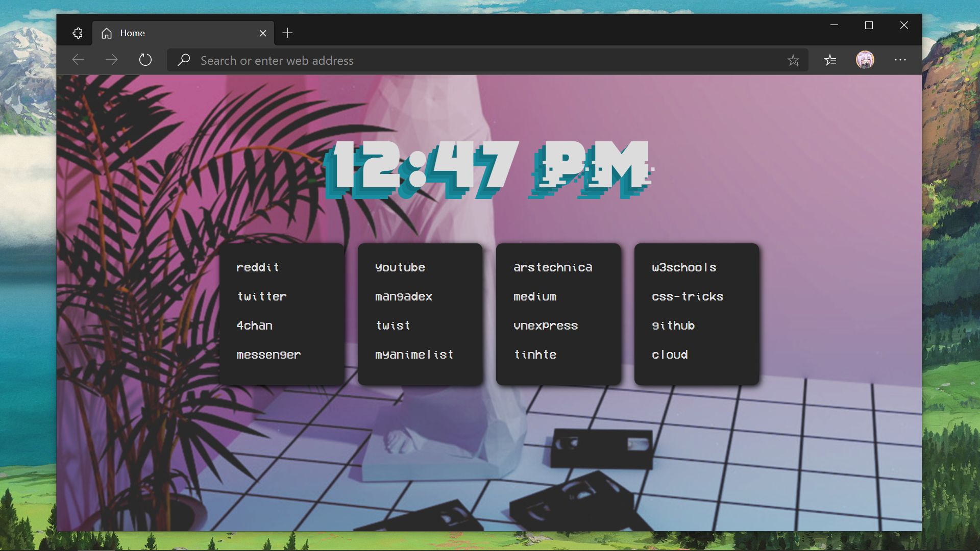Image resolution: width=980 pixels, height=551 pixels.
Task: Click the forward navigation arrow
Action: click(111, 60)
